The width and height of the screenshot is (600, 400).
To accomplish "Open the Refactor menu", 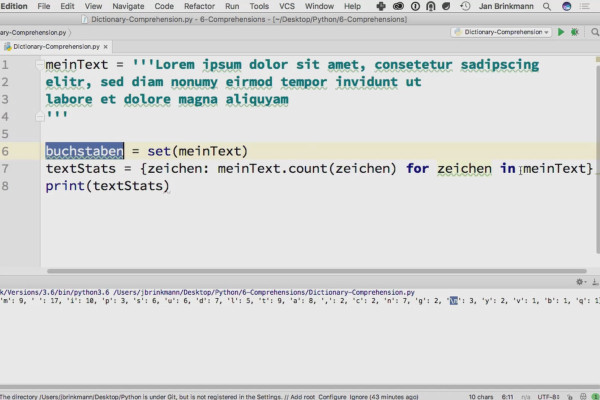I will (x=199, y=6).
